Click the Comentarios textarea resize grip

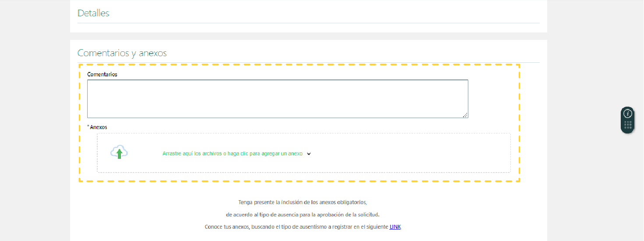465,115
